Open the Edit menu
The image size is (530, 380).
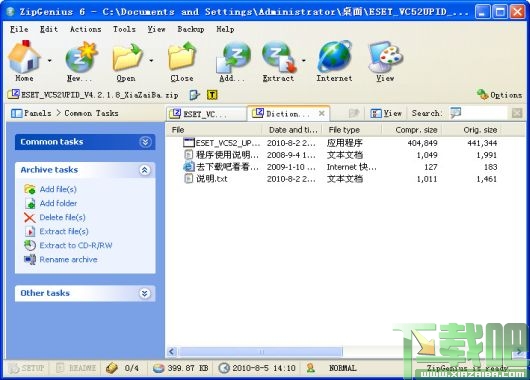49,29
